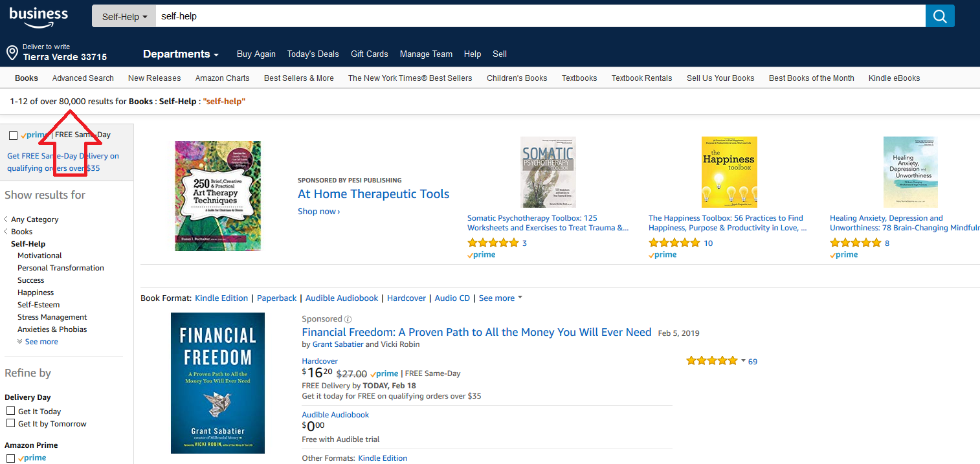Open the Somatic Psychotherapy Toolbox cover image

coord(548,172)
